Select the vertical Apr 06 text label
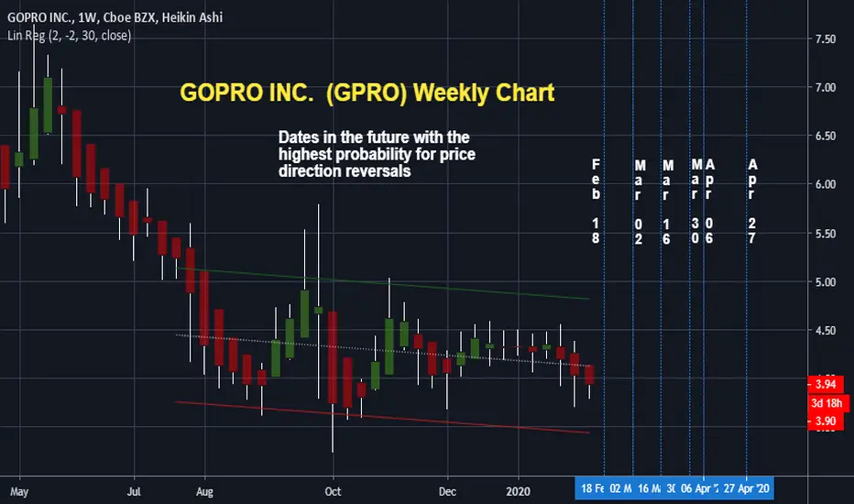Viewport: 854px width, 504px height. click(x=709, y=201)
